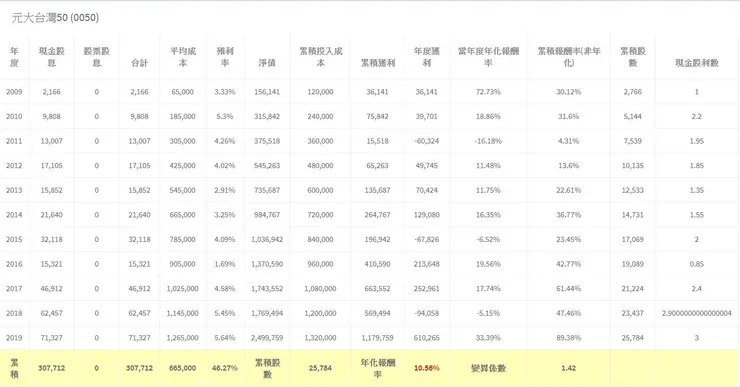Click the 545,263 net value cell
This screenshot has width=740, height=387.
267,166
